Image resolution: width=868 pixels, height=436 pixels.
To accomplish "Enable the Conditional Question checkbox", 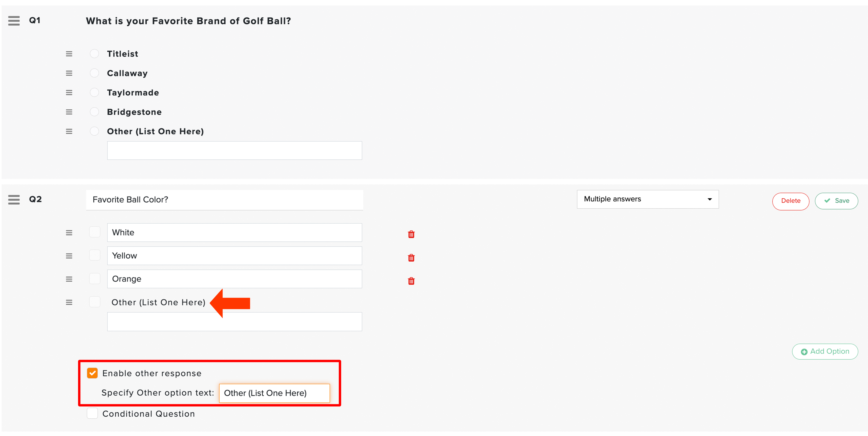I will 92,413.
